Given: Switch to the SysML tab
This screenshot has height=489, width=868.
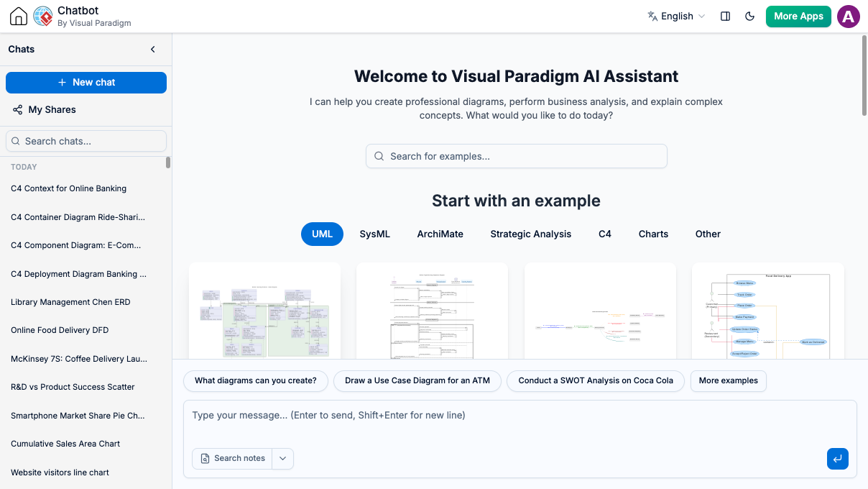Looking at the screenshot, I should (375, 234).
